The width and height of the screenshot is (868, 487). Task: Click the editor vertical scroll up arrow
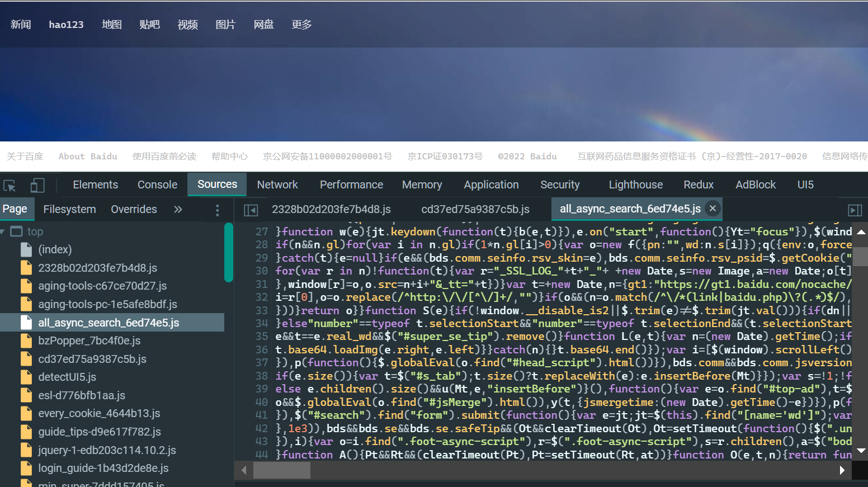point(861,231)
